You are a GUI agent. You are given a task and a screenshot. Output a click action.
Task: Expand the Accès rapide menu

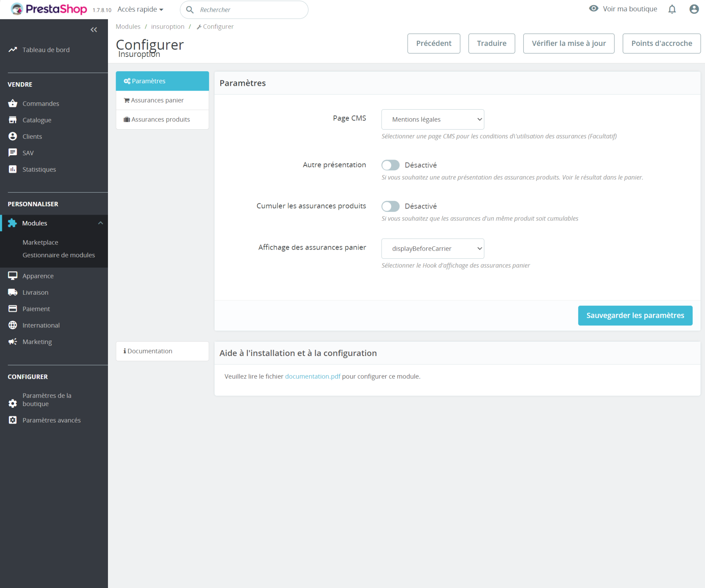[x=140, y=10]
